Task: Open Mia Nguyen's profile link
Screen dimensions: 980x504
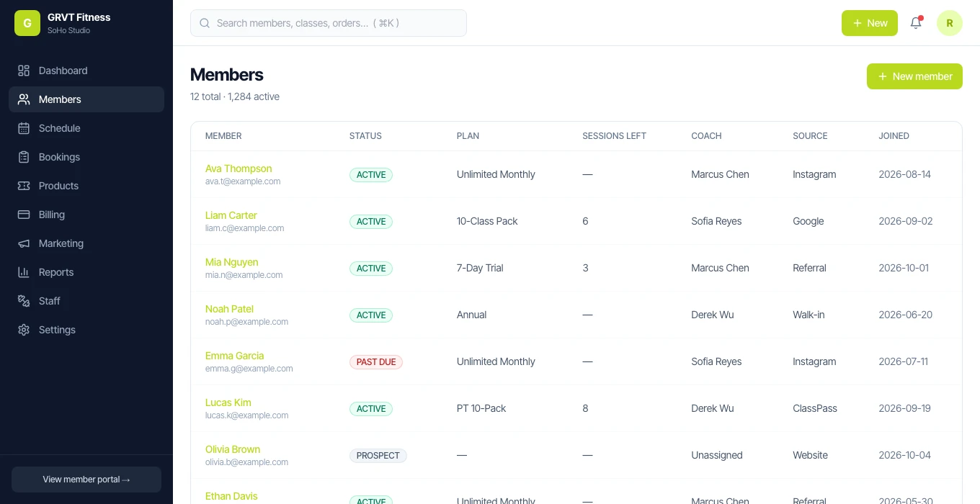Action: point(231,262)
